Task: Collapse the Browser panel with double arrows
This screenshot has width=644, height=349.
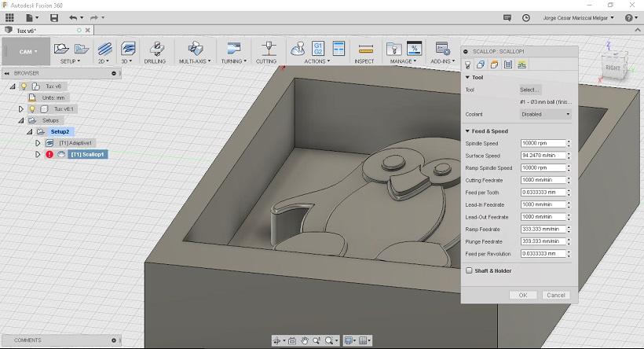Action: pos(7,73)
